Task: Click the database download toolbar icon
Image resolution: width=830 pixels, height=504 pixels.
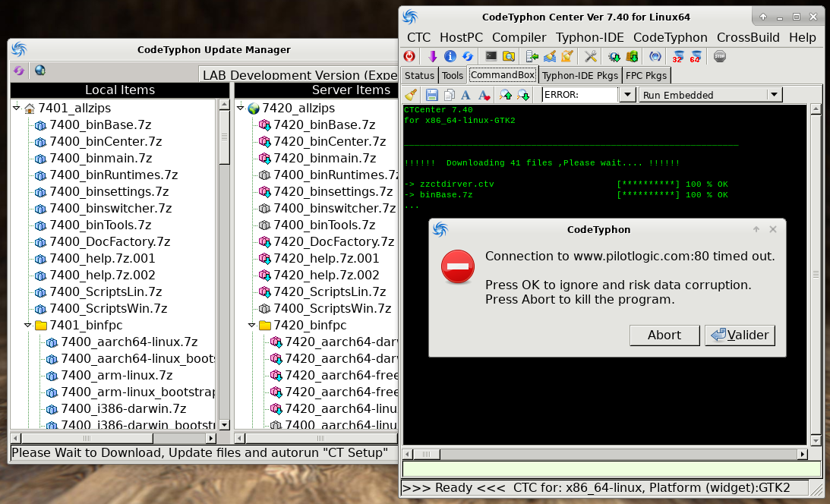Action: click(x=632, y=57)
